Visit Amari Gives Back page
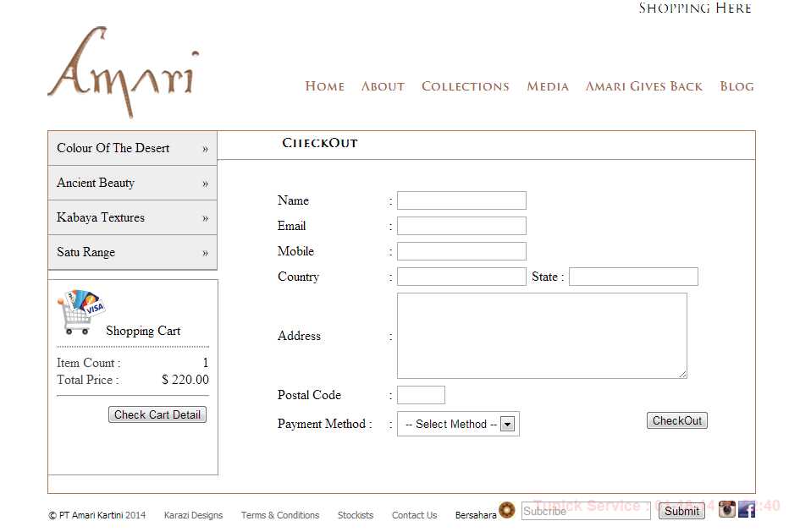The height and width of the screenshot is (532, 800). tap(644, 86)
